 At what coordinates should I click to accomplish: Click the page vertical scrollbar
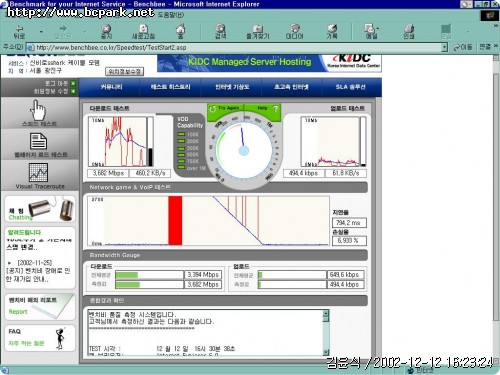pos(496,210)
